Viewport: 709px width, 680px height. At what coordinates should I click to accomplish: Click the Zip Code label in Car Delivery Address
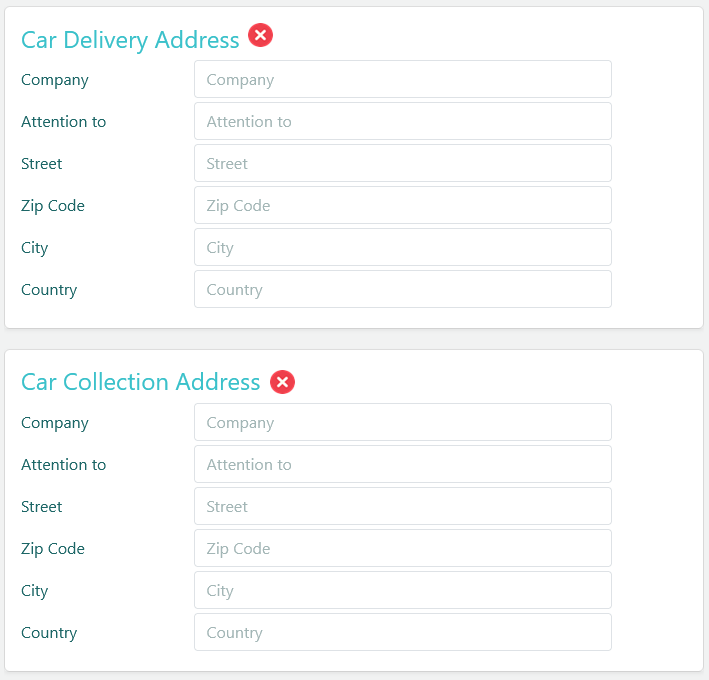click(53, 206)
